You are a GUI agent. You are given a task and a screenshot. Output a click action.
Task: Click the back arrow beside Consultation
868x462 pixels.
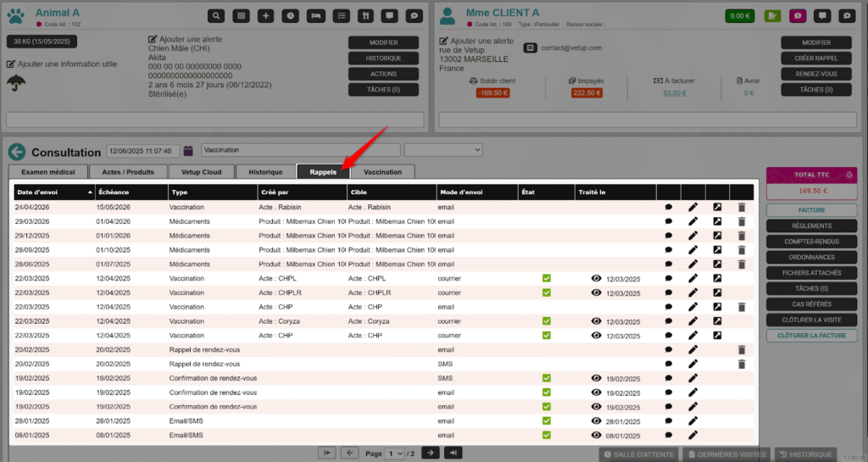click(x=17, y=152)
